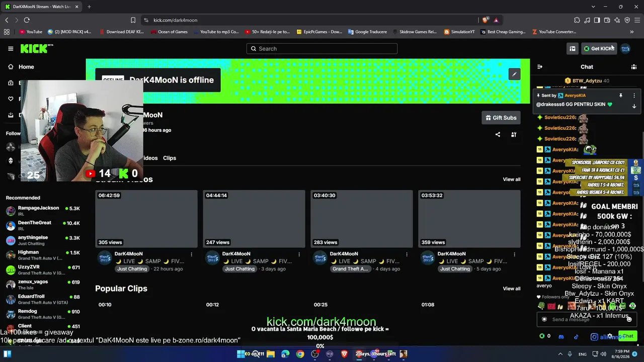
Task: Click the pin icon on pinned message
Action: click(x=621, y=96)
